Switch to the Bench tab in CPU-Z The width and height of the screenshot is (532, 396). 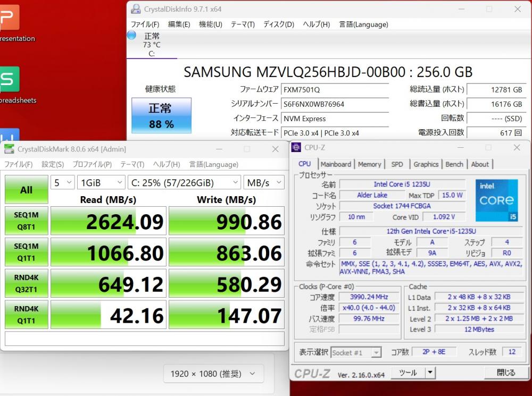[x=454, y=164]
